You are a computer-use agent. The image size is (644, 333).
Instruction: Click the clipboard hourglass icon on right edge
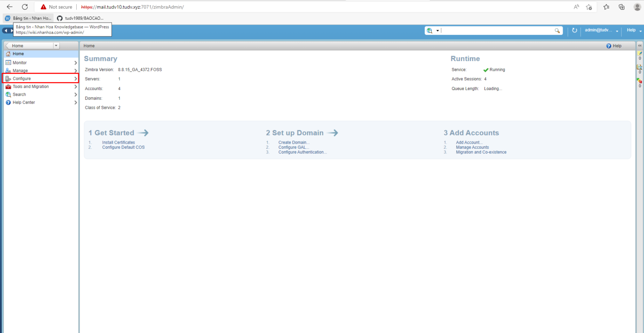pyautogui.click(x=639, y=67)
